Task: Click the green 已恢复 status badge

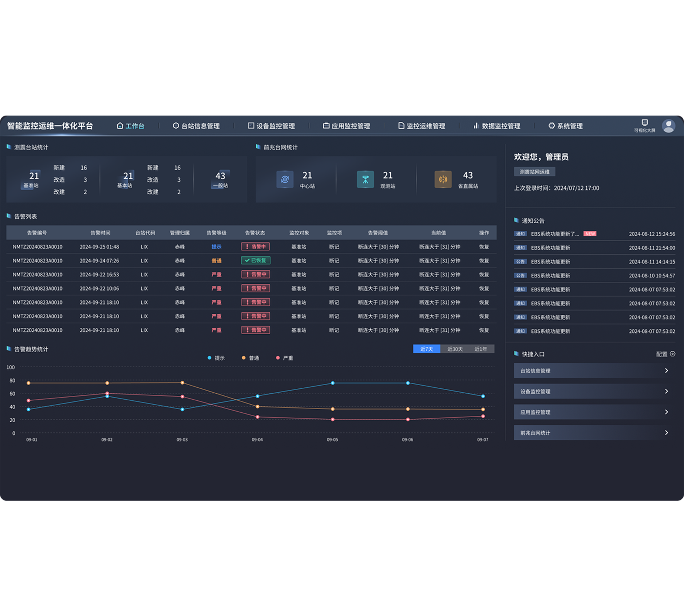Action: click(256, 260)
